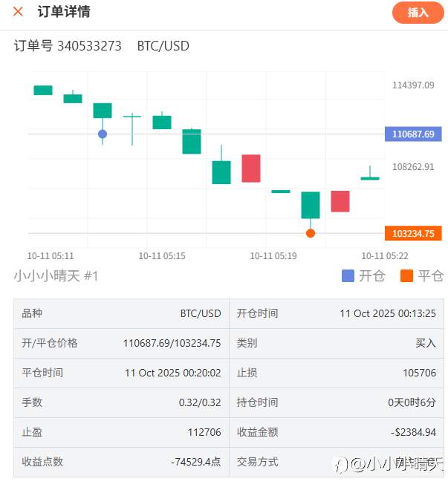Click the 类别 value 买入
This screenshot has width=448, height=493.
[x=426, y=343]
